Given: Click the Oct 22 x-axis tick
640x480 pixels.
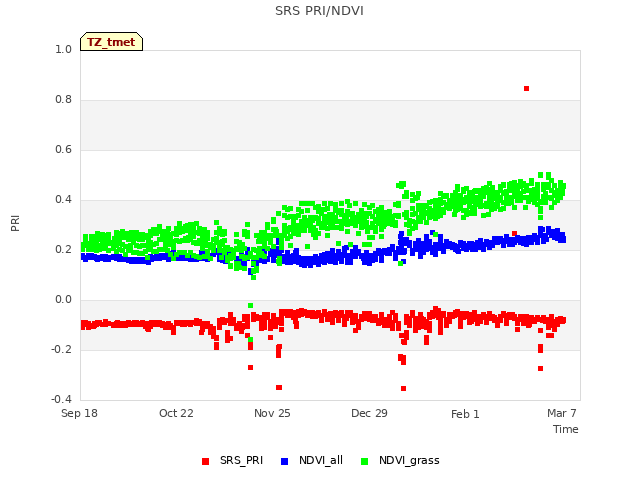Looking at the screenshot, I should click(x=176, y=413).
